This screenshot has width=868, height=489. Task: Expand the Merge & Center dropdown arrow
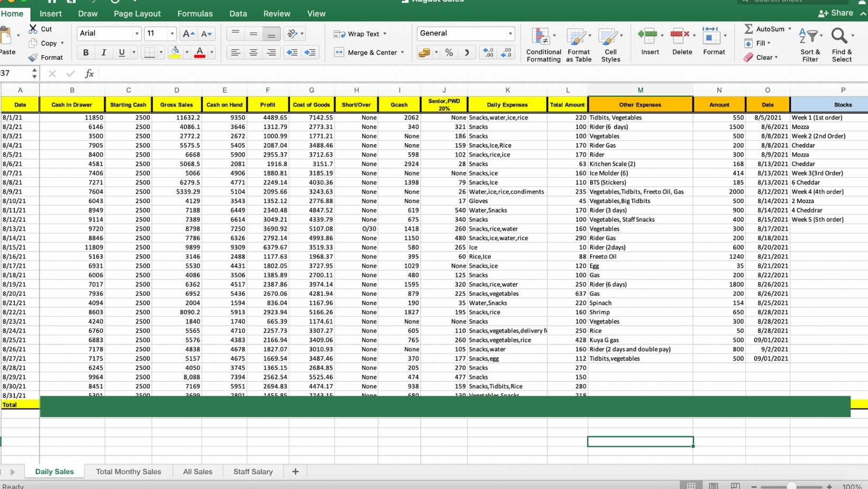click(403, 52)
